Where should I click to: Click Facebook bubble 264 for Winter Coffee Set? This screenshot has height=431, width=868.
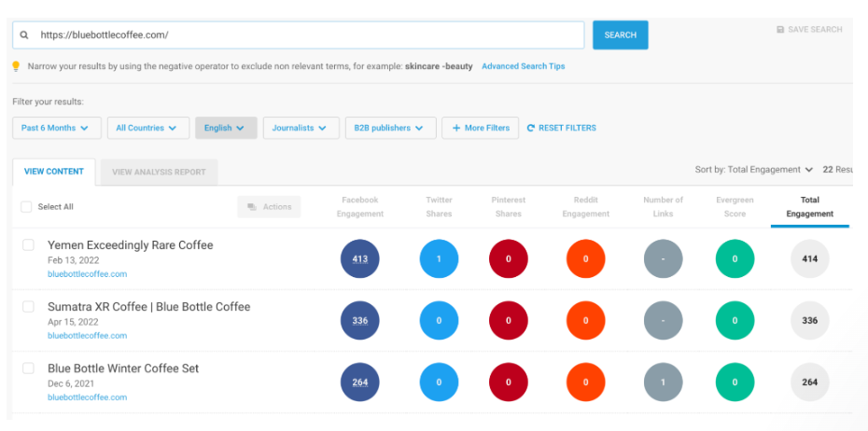tap(360, 382)
